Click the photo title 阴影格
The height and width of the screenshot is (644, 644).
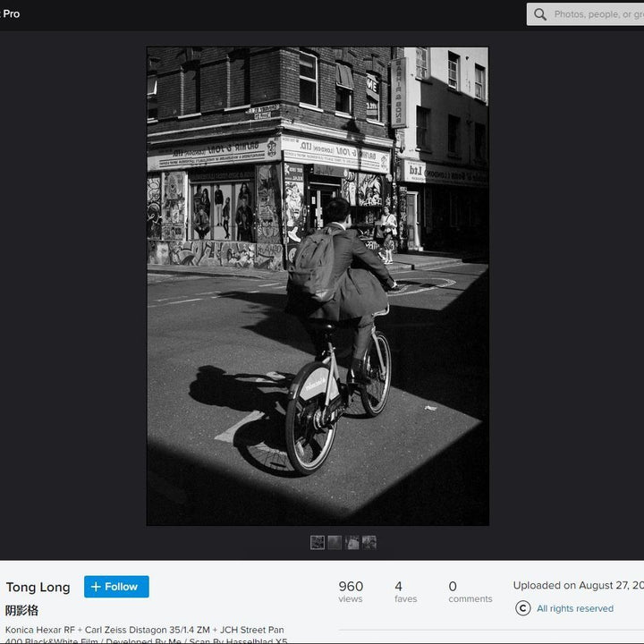coord(21,610)
